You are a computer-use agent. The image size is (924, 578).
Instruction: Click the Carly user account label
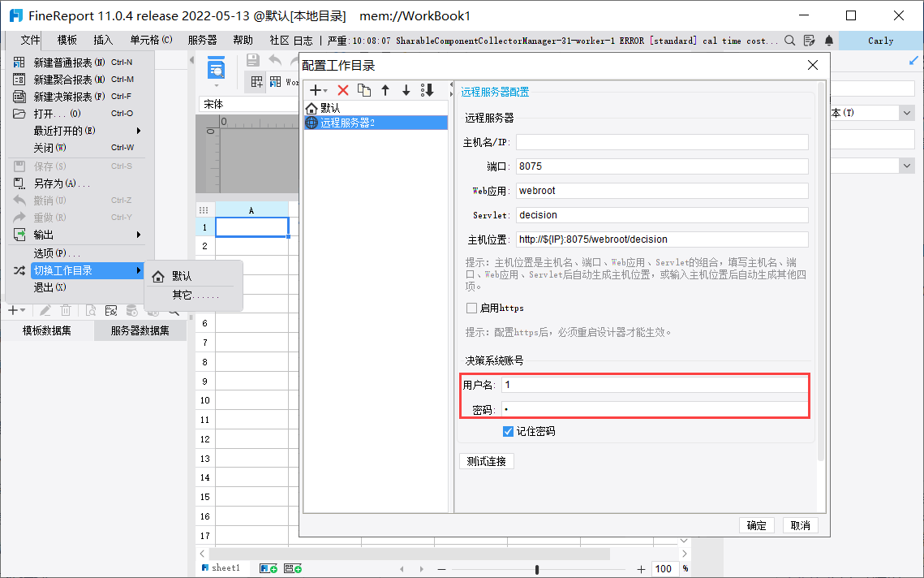coord(880,41)
